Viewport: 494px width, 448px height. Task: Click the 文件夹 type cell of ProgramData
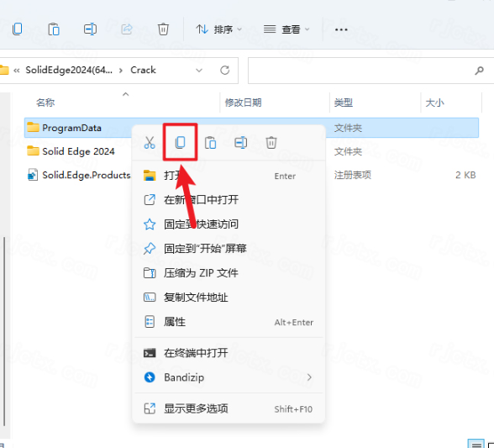point(348,128)
